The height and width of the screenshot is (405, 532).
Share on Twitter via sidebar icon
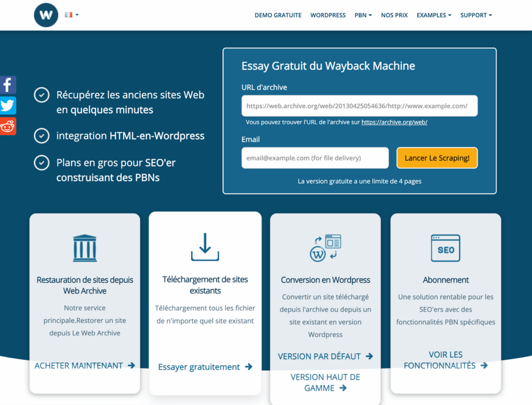8,105
